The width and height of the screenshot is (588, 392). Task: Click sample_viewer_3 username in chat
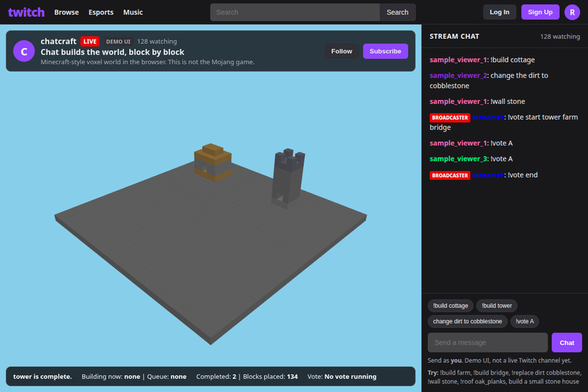coord(458,159)
